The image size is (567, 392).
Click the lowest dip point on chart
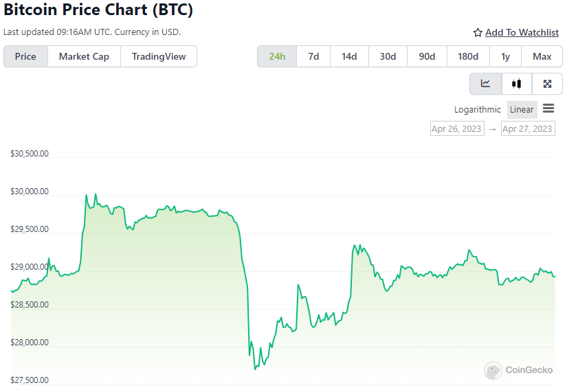(255, 369)
